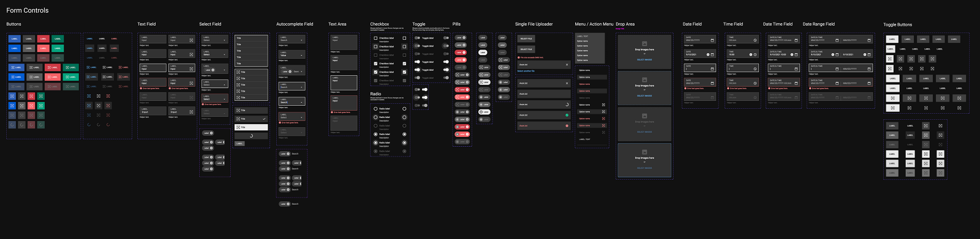Click image icon in blue-outlined Drop Area card
Viewport: 980px width, 239px height.
[644, 152]
